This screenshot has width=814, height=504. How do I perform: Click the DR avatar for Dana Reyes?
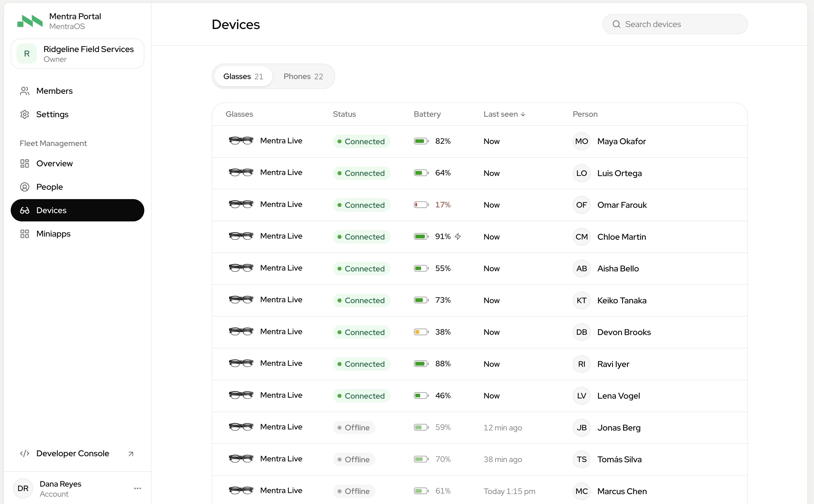(x=23, y=488)
